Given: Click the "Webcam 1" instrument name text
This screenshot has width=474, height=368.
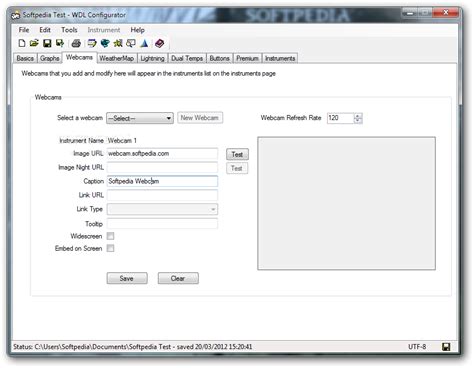Looking at the screenshot, I should click(x=122, y=141).
